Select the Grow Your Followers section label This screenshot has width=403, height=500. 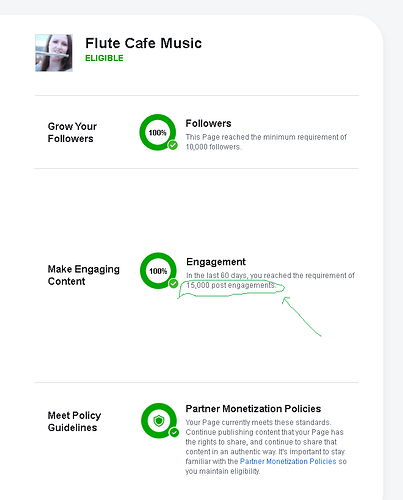pos(72,132)
